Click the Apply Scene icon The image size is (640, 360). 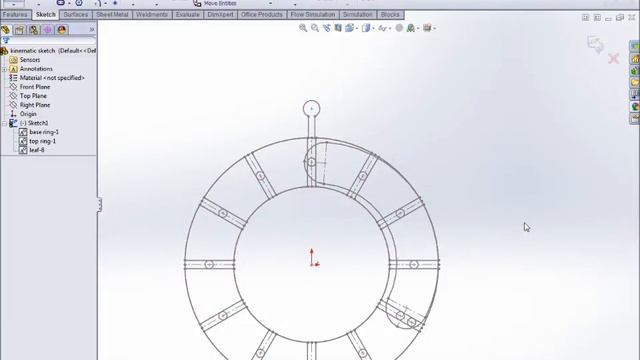tap(411, 28)
